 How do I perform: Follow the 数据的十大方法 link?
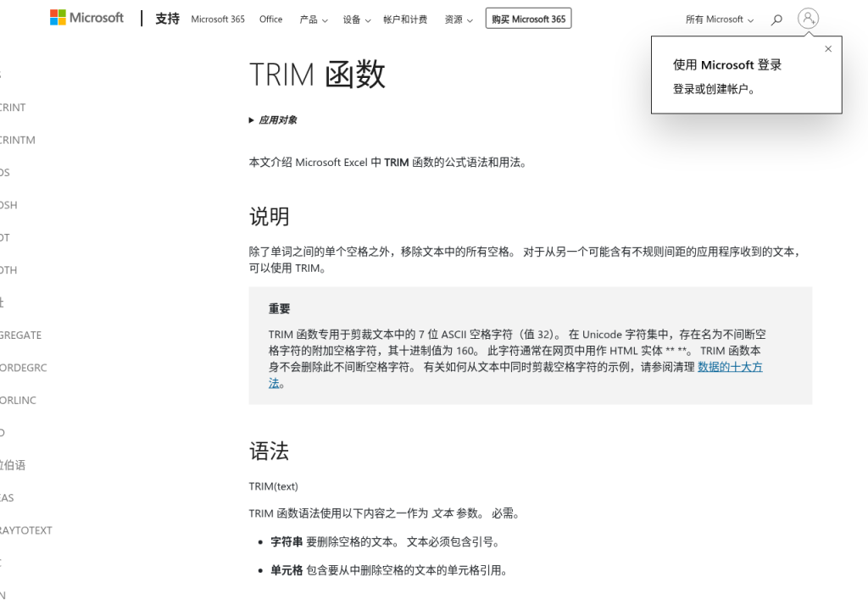730,367
